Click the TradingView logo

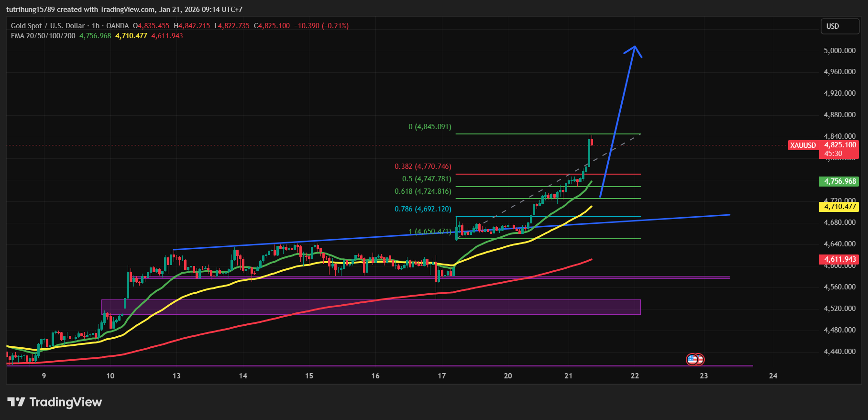55,402
